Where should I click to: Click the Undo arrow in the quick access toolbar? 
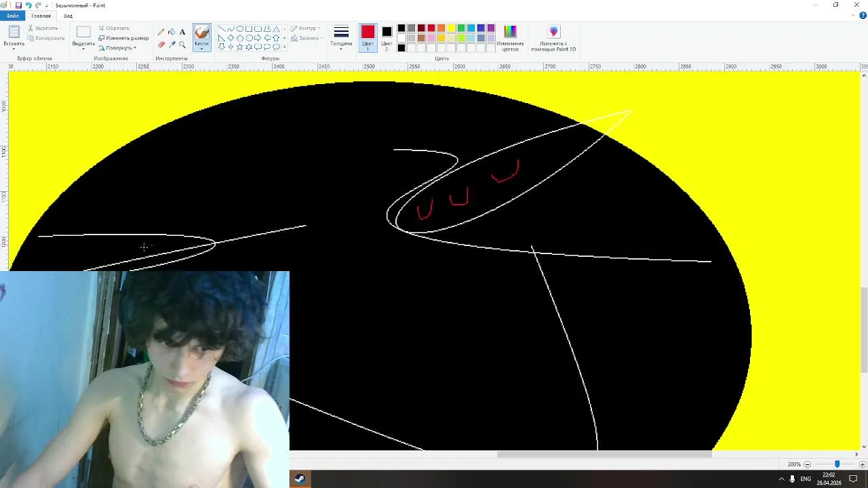28,5
